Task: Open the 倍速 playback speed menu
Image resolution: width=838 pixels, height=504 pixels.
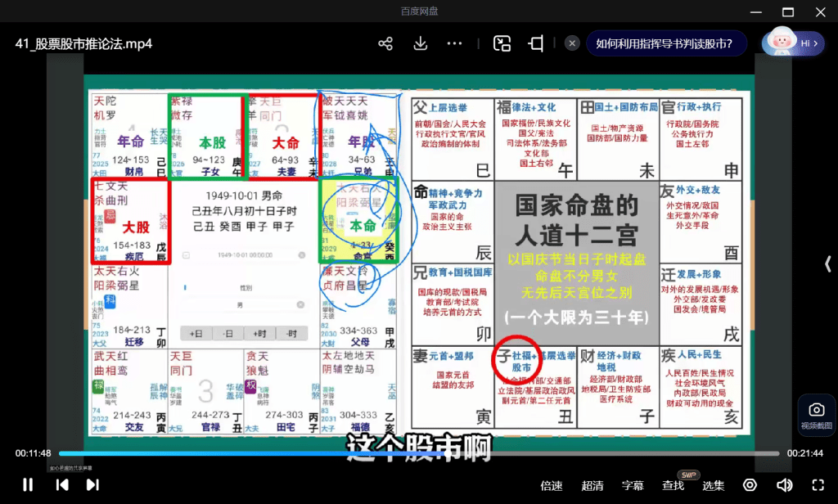Action: click(x=552, y=486)
